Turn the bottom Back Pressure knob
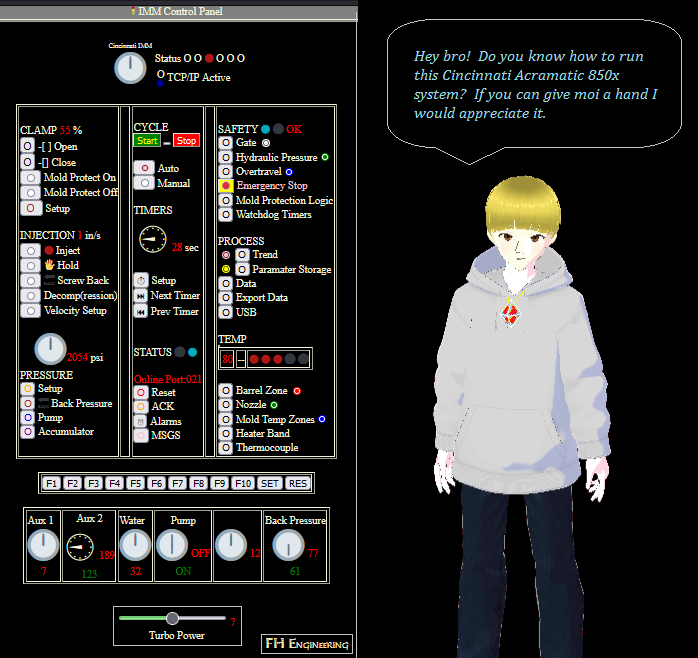This screenshot has width=698, height=658. (288, 545)
